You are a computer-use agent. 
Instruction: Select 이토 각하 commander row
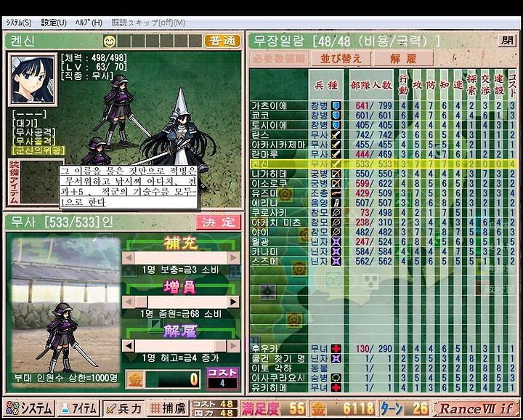pyautogui.click(x=384, y=368)
